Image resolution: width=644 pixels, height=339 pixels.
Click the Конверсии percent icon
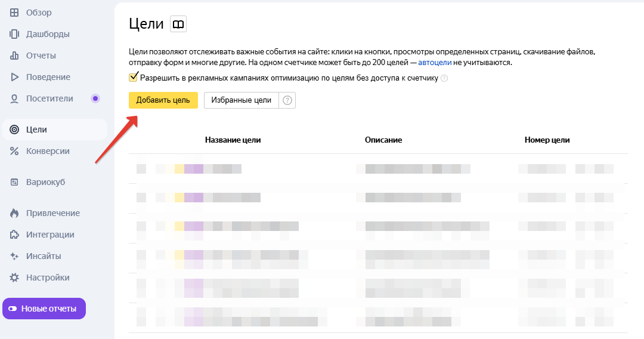click(14, 151)
